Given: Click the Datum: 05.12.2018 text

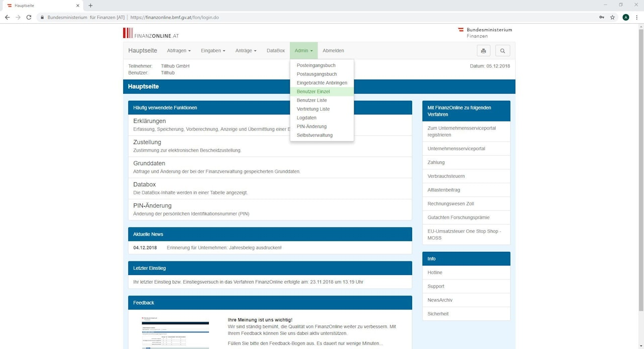Looking at the screenshot, I should (490, 66).
